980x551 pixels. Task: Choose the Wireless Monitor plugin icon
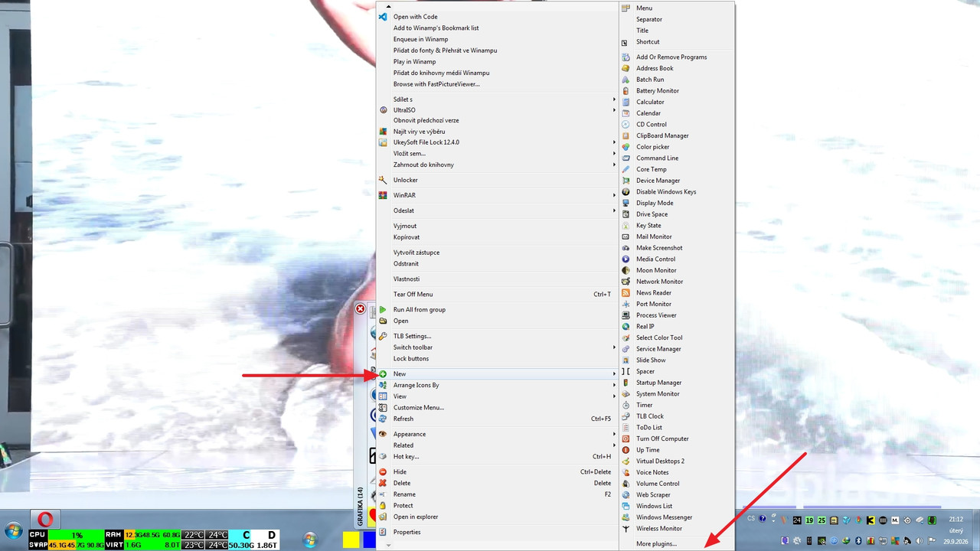(x=626, y=529)
